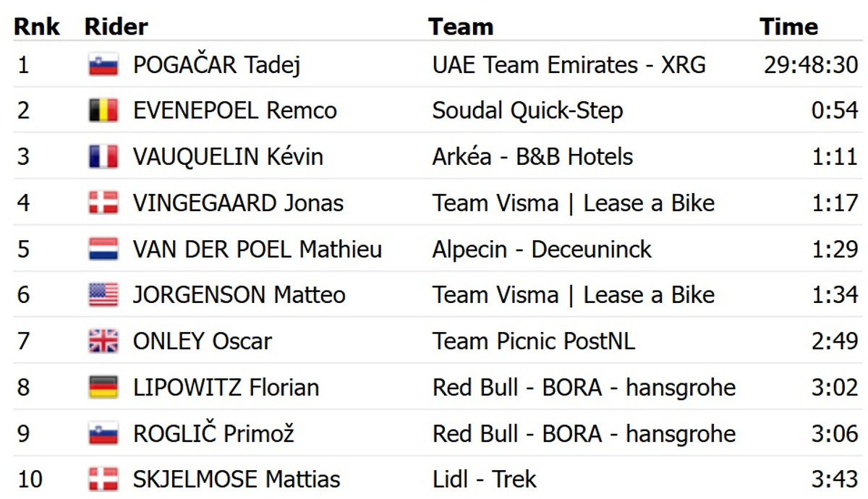Click the German flag beside Lipowitz

(103, 388)
